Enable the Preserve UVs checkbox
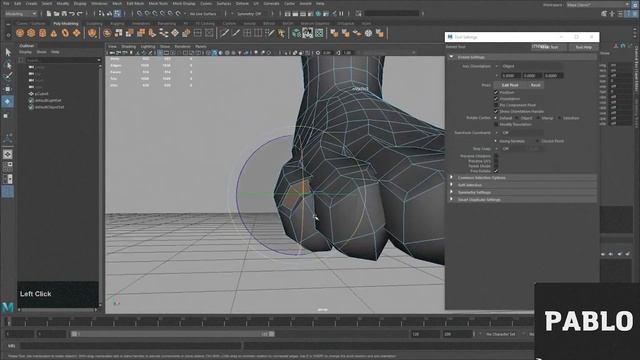Image resolution: width=640 pixels, height=360 pixels. tap(496, 161)
